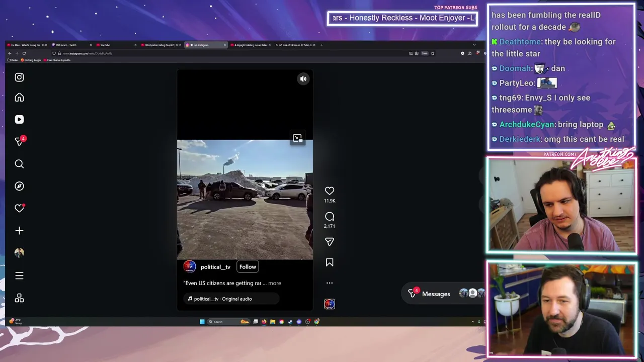Viewport: 644px width, 362px height.
Task: Expand the list all tabs chevron
Action: (x=474, y=45)
